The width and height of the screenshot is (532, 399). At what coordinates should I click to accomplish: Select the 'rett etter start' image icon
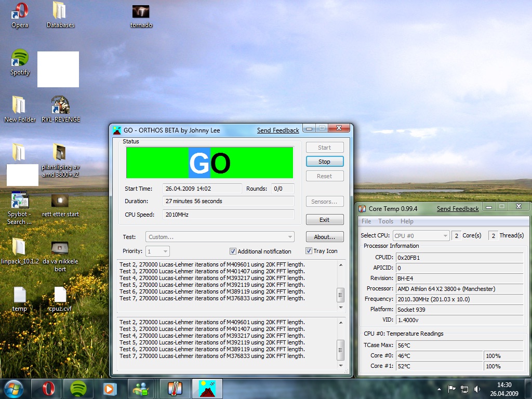60,206
